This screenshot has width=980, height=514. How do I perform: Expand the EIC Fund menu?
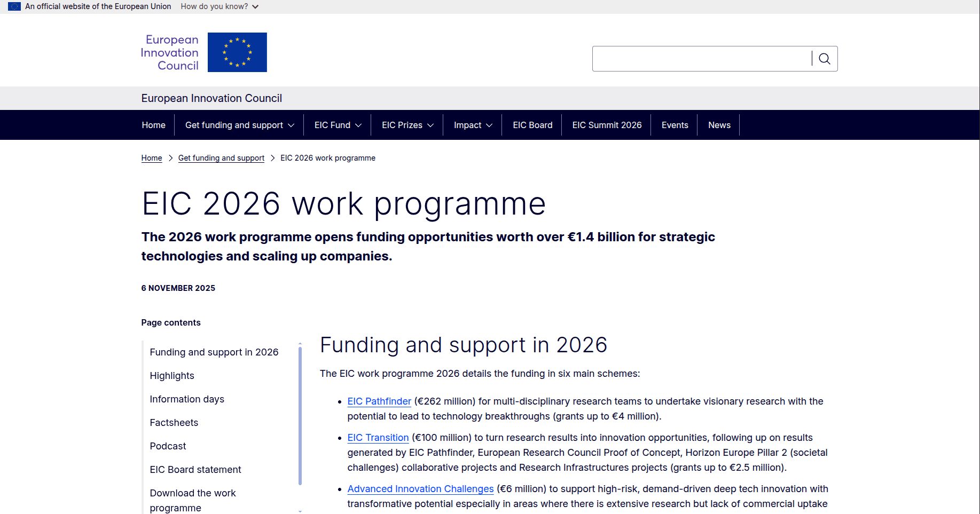pos(338,125)
